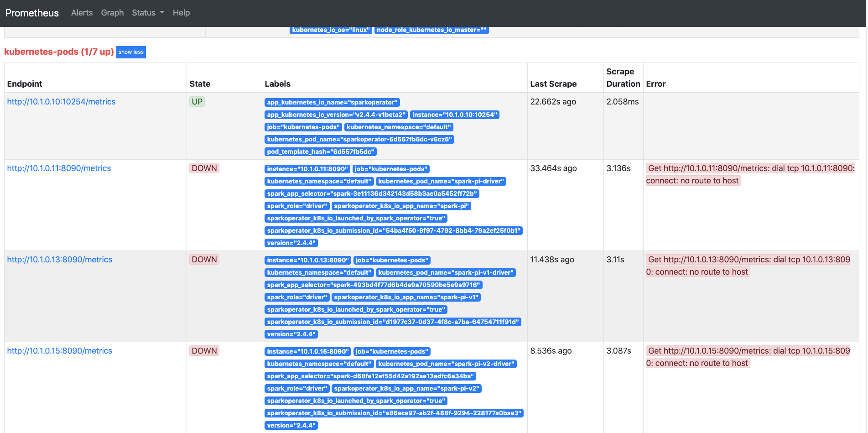Viewport: 868px width, 433px height.
Task: Click label instance="10.1.0.10:10254"
Action: [x=455, y=115]
